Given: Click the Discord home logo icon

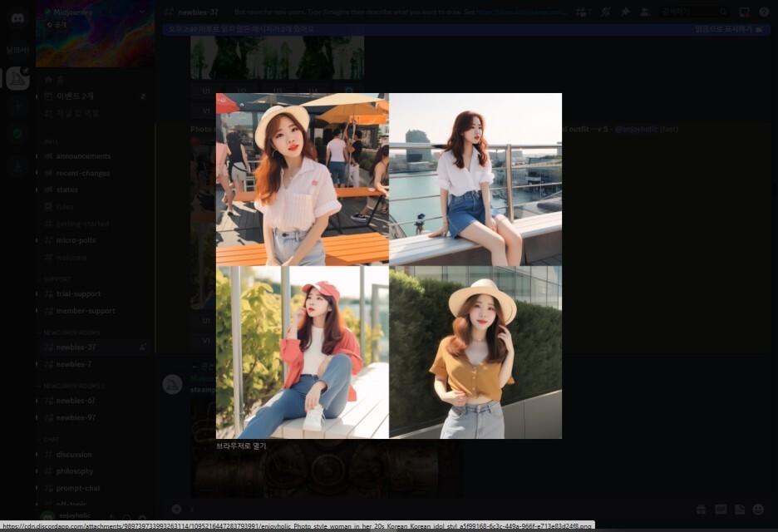Looking at the screenshot, I should [x=17, y=18].
